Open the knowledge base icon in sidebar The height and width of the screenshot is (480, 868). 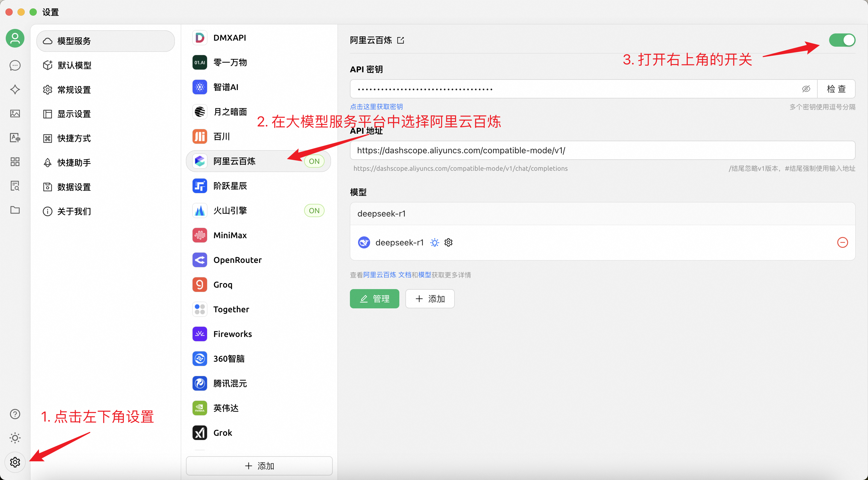pyautogui.click(x=15, y=186)
